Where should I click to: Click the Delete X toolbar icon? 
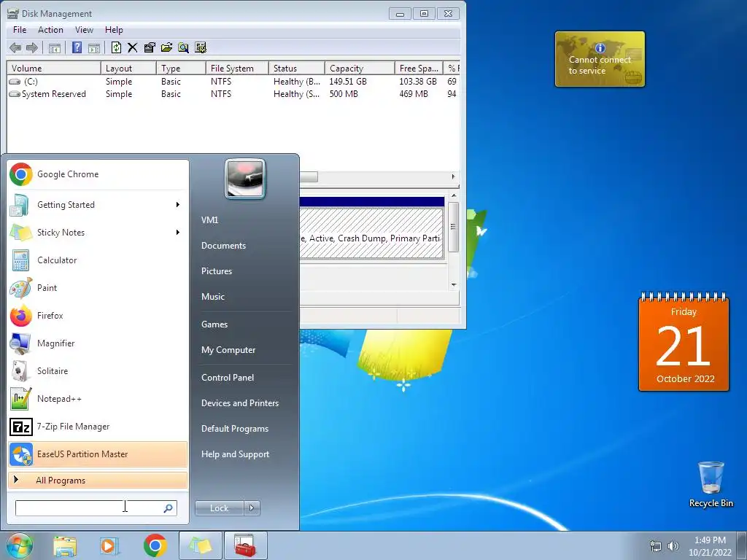[133, 47]
